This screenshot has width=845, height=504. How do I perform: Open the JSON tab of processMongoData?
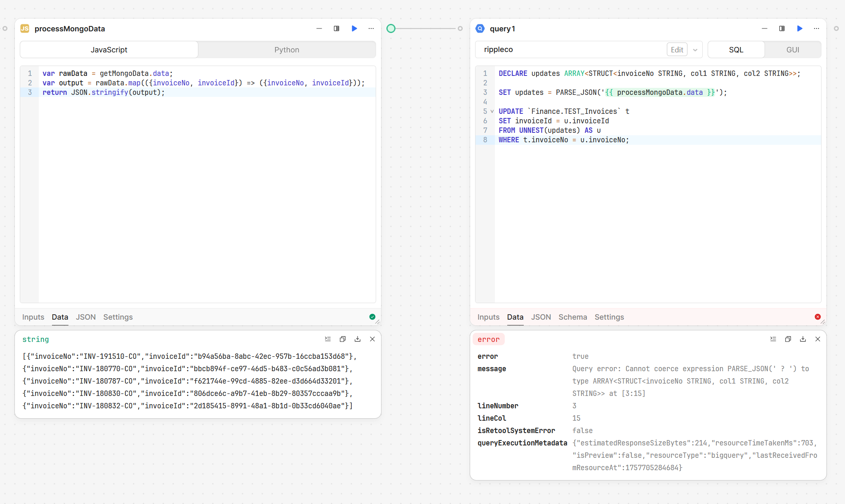pyautogui.click(x=86, y=317)
